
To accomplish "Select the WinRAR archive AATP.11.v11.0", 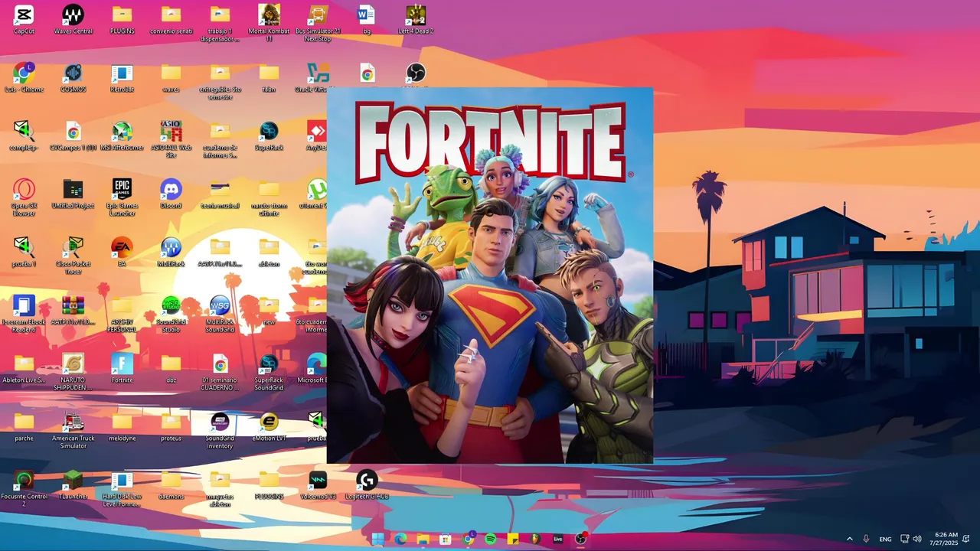I will tap(73, 311).
